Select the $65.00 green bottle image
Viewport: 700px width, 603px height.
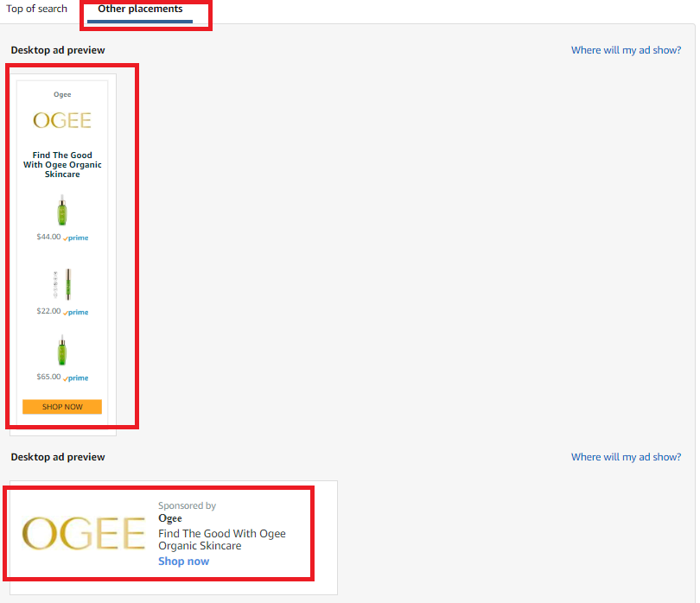pos(62,350)
